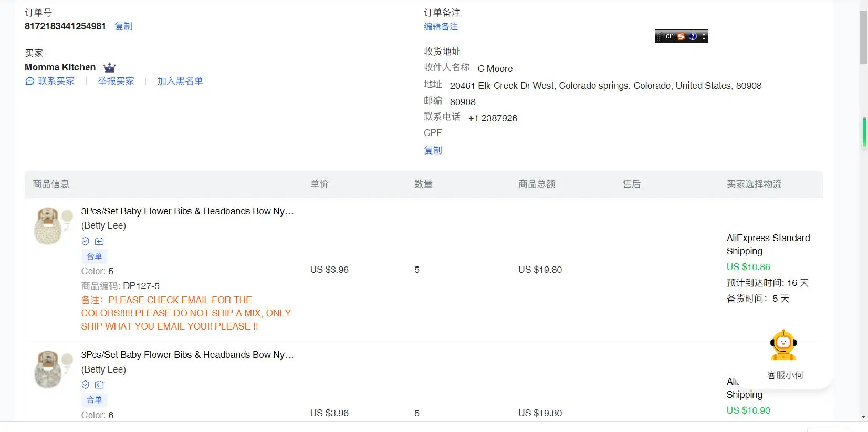Open 编辑备注 to edit order note

coord(441,26)
